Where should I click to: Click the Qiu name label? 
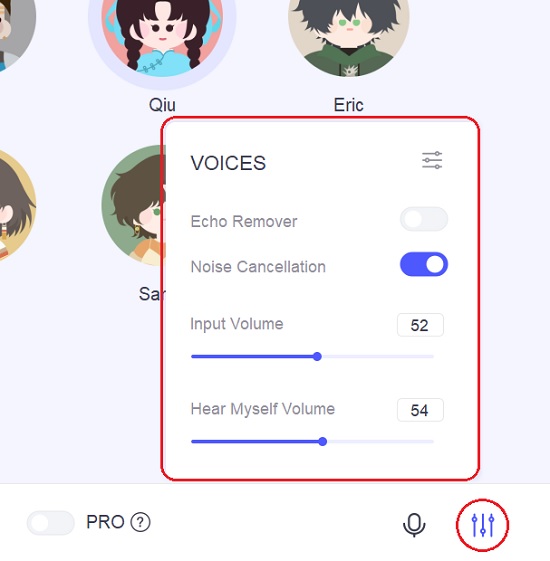162,105
